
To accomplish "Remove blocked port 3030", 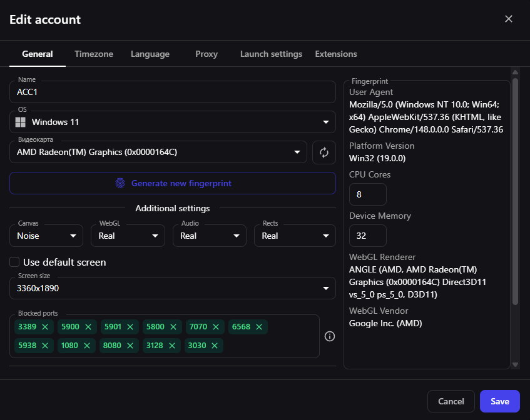I will pyautogui.click(x=215, y=346).
